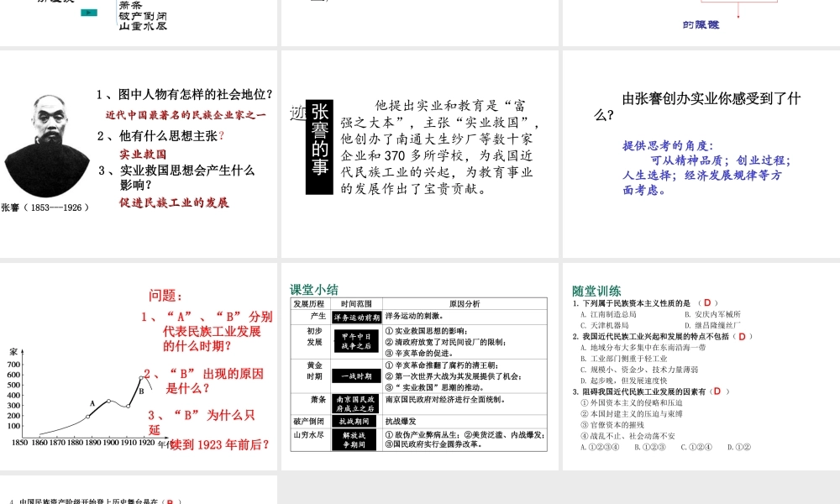Viewport: 840px width, 504px height.
Task: Click the answer 促进民族工业的发展
Action: (174, 202)
